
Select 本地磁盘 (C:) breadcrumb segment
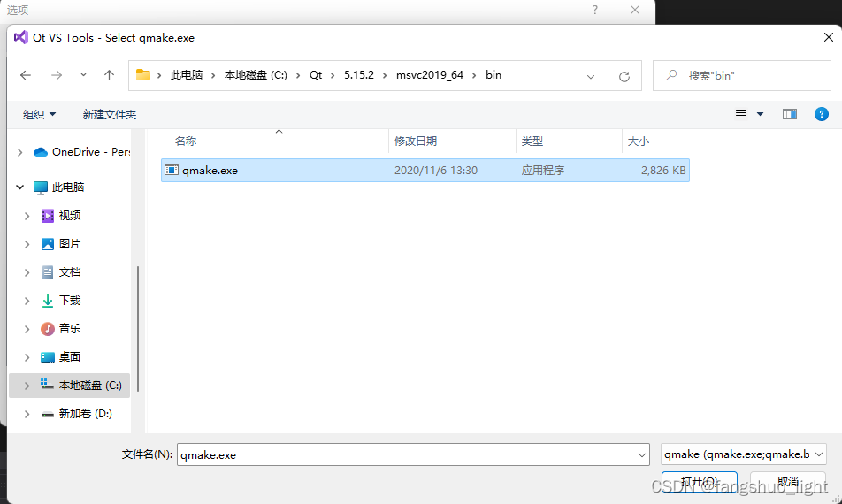tap(256, 75)
